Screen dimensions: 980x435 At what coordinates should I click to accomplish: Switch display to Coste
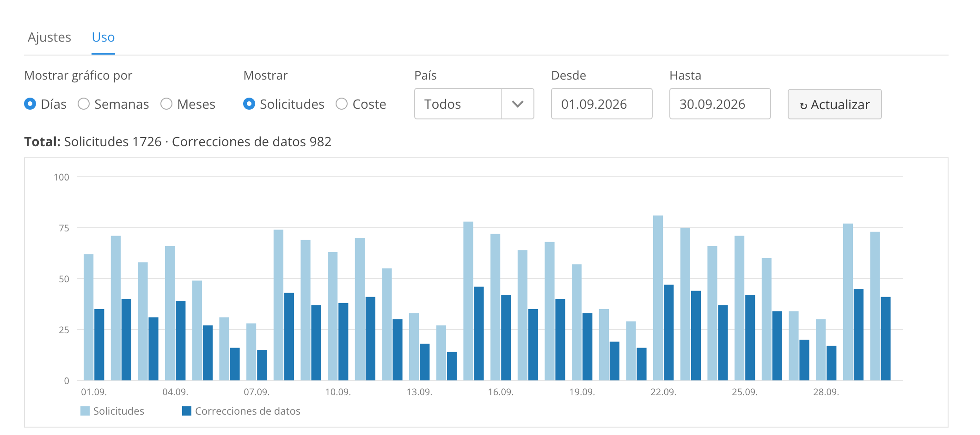click(342, 104)
